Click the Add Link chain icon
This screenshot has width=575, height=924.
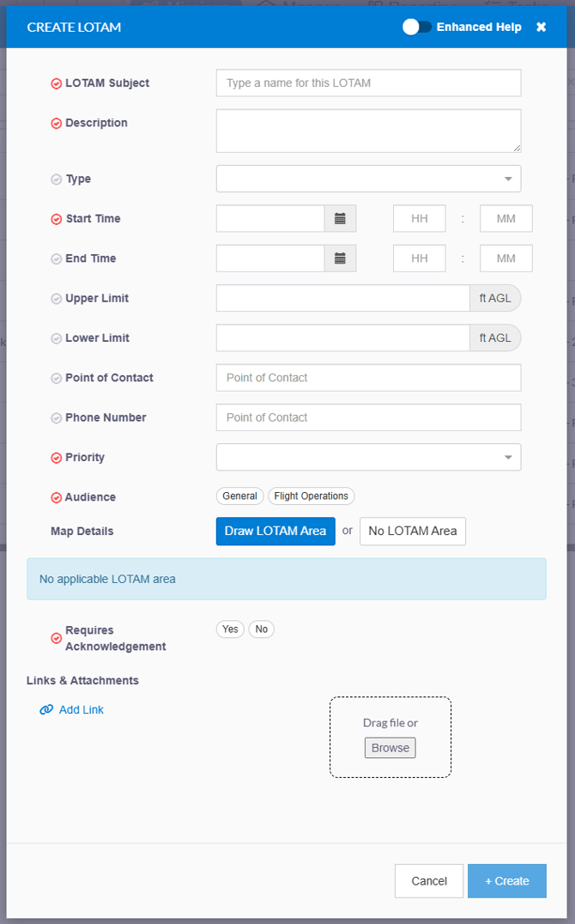(46, 710)
